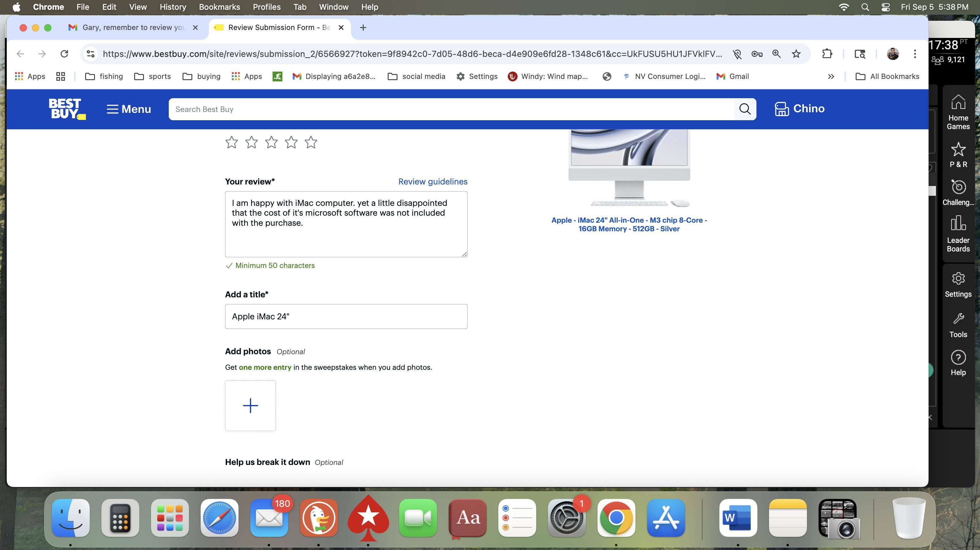The width and height of the screenshot is (980, 550).
Task: Select the first rating star
Action: click(x=231, y=143)
